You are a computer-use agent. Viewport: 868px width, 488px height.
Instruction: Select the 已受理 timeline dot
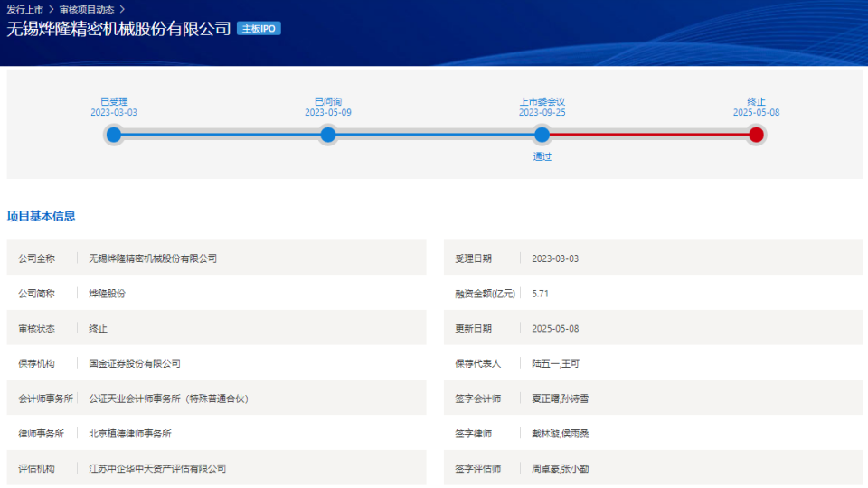click(114, 135)
